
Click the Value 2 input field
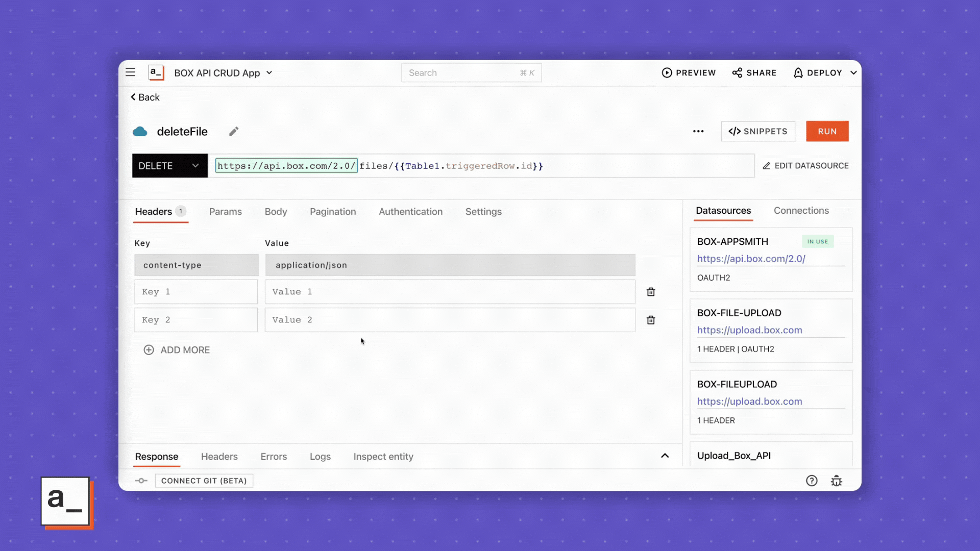tap(450, 320)
